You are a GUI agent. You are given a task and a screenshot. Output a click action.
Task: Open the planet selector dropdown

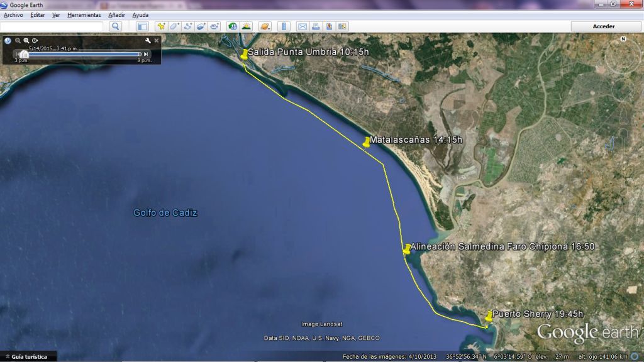coord(265,26)
